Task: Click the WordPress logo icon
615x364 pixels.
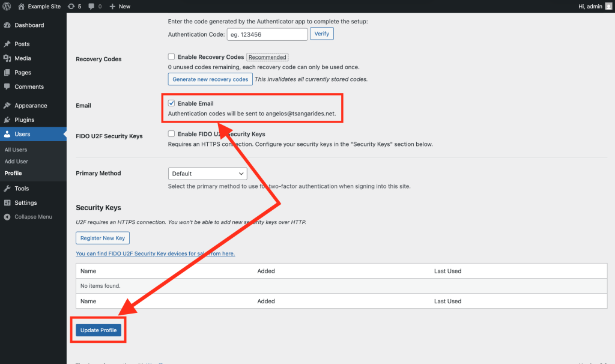Action: (7, 6)
